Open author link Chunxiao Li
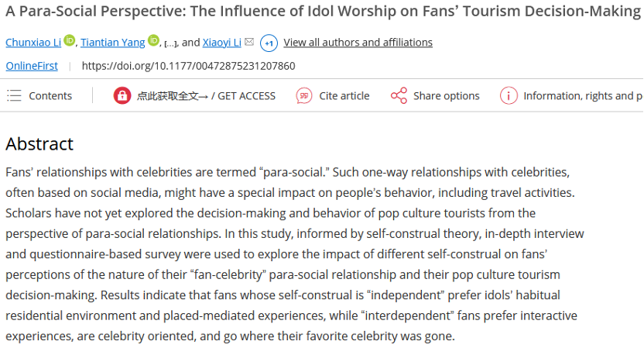644x355 pixels. coord(33,43)
